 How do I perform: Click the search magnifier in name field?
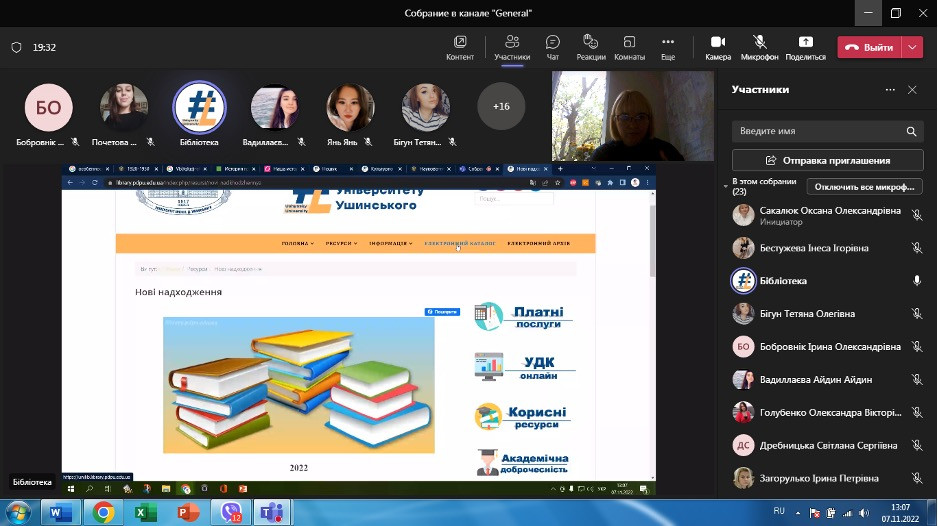911,131
